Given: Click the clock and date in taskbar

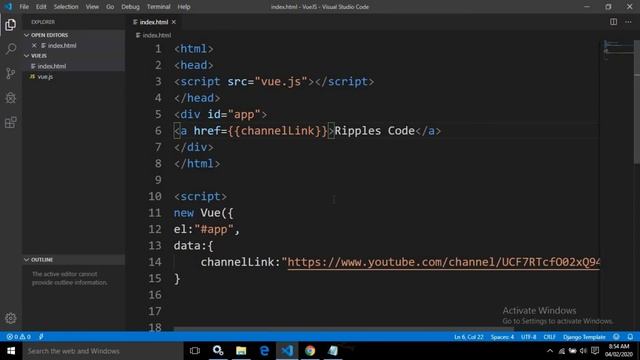Looking at the screenshot, I should [x=619, y=351].
